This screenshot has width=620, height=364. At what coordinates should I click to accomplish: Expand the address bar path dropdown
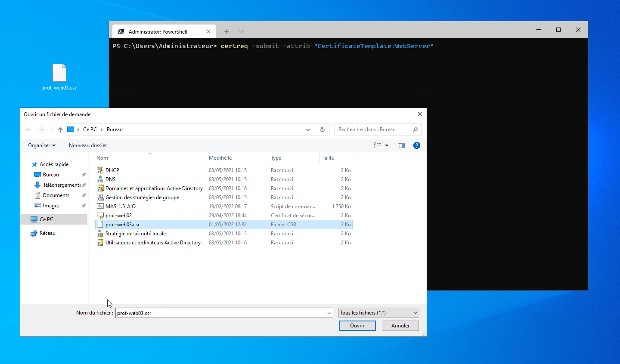point(308,130)
